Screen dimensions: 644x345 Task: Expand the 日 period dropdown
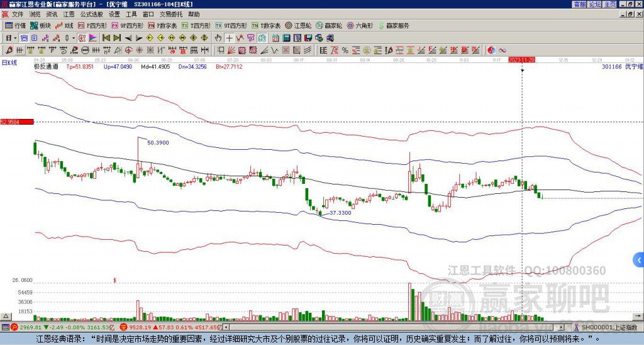click(16, 38)
